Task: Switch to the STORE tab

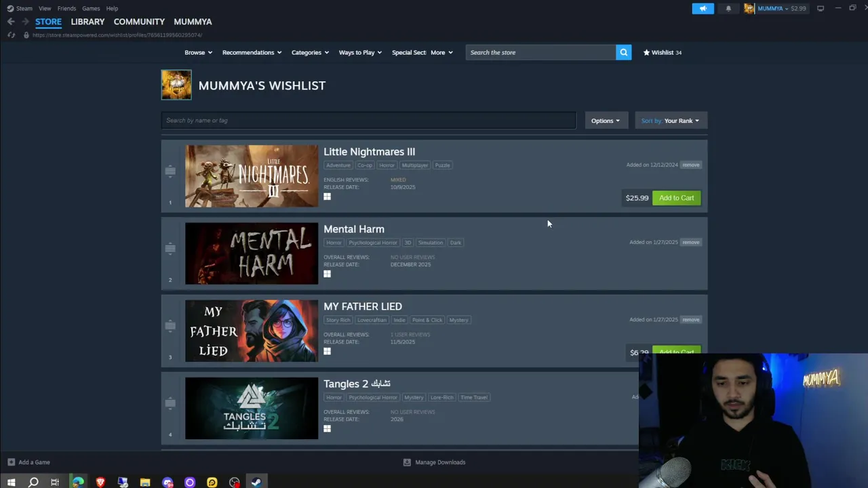Action: 48,22
